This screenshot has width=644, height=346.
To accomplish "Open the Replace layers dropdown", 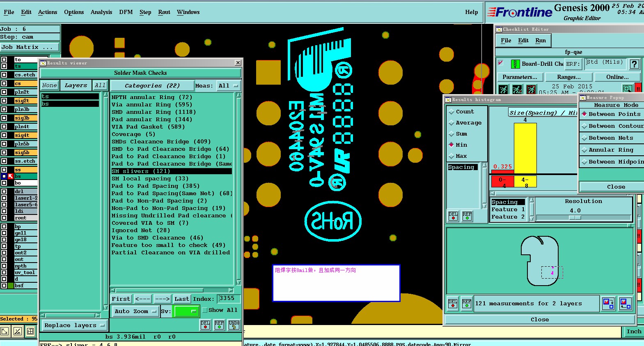I will tap(75, 325).
